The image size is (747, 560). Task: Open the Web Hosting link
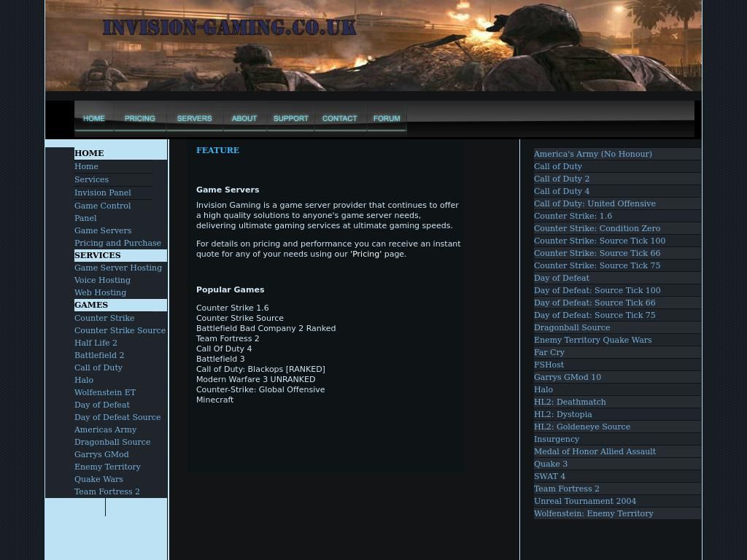(100, 292)
